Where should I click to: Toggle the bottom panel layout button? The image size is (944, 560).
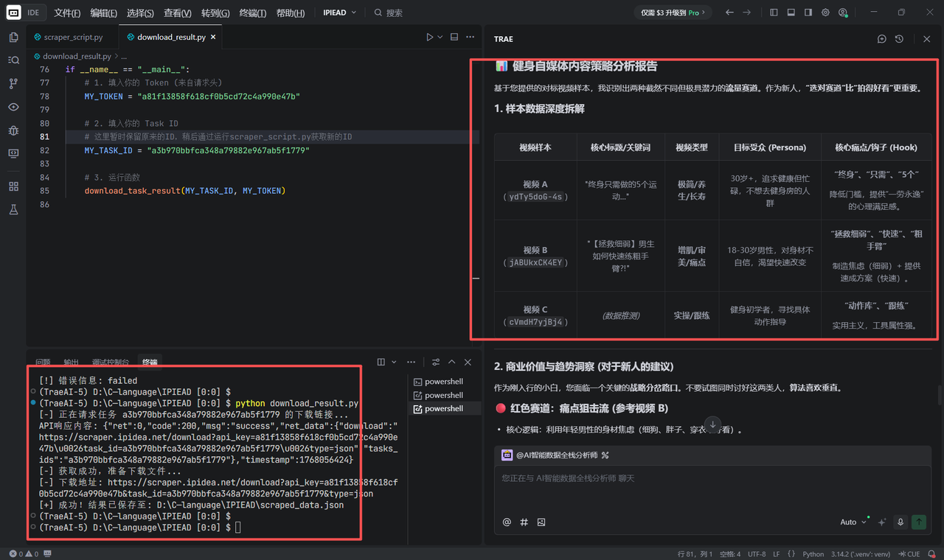[x=791, y=13]
